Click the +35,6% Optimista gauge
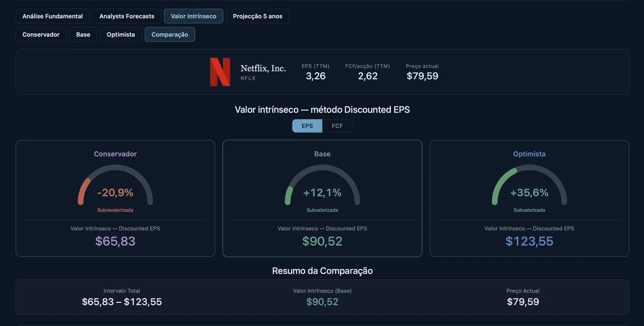The height and width of the screenshot is (326, 644). 529,185
